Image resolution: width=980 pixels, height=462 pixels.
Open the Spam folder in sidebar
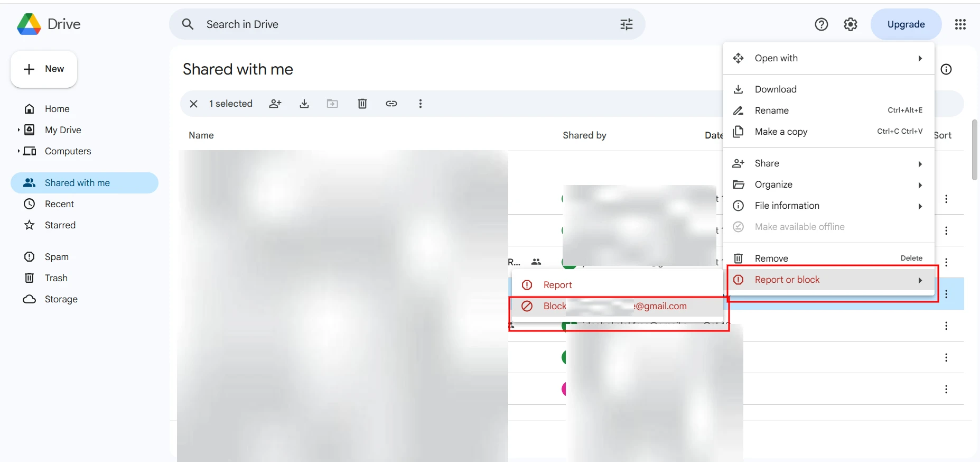(57, 257)
